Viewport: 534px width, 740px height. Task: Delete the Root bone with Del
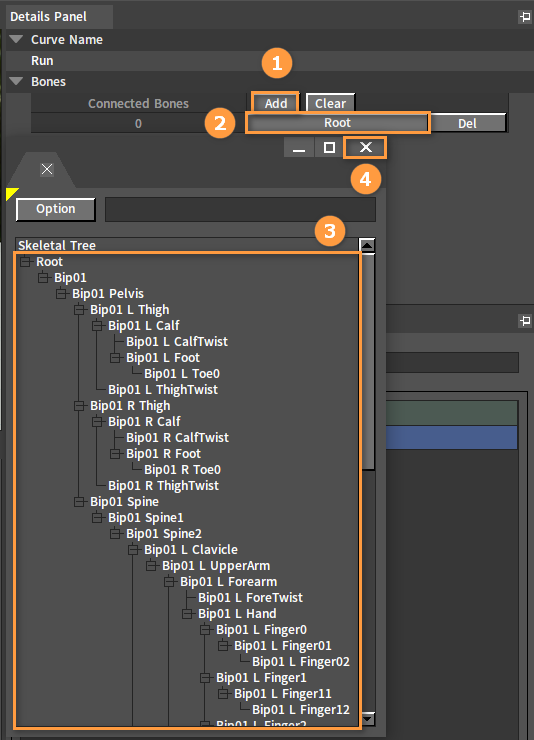point(467,123)
